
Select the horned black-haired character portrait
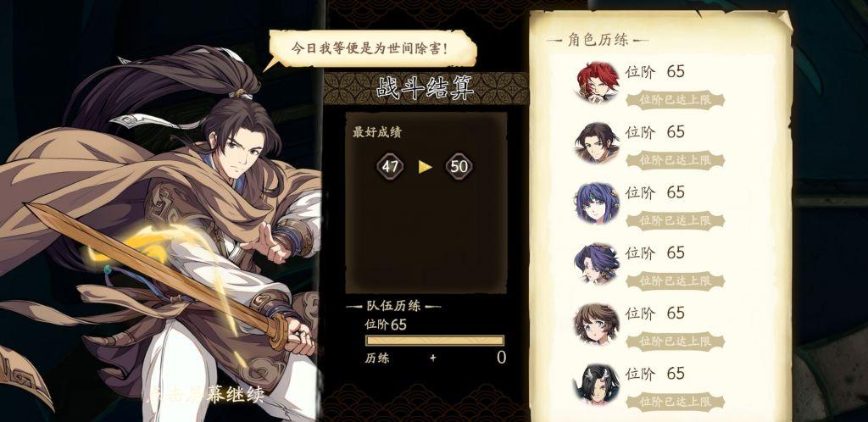597,385
